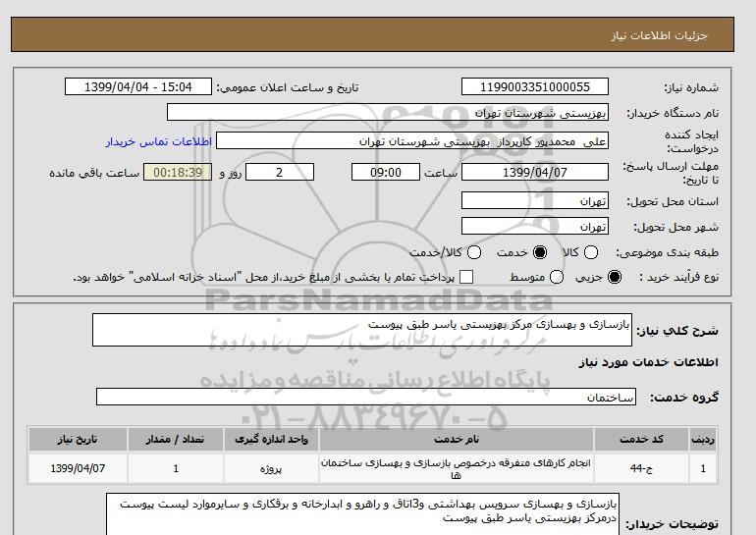The height and width of the screenshot is (535, 756).
Task: Click the نوع فرآیند خرید label
Action: (678, 277)
